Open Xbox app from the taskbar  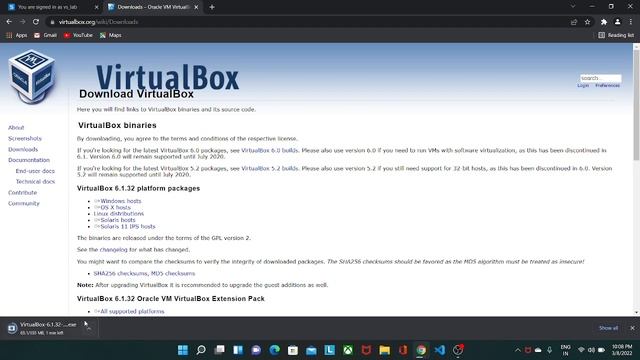(x=348, y=350)
